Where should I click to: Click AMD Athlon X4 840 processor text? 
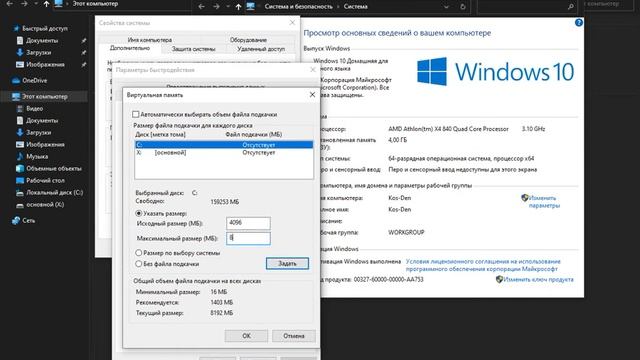[448, 129]
